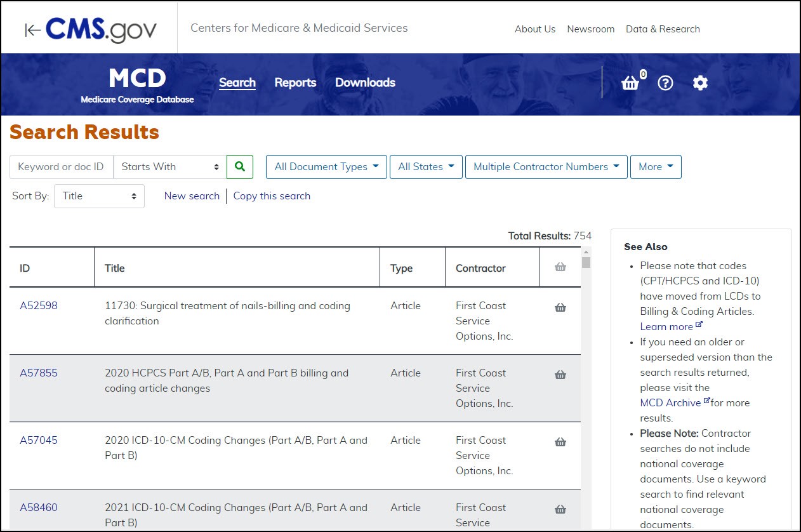Image resolution: width=801 pixels, height=532 pixels.
Task: Open the Multiple Contractor Numbers dropdown
Action: [x=546, y=167]
